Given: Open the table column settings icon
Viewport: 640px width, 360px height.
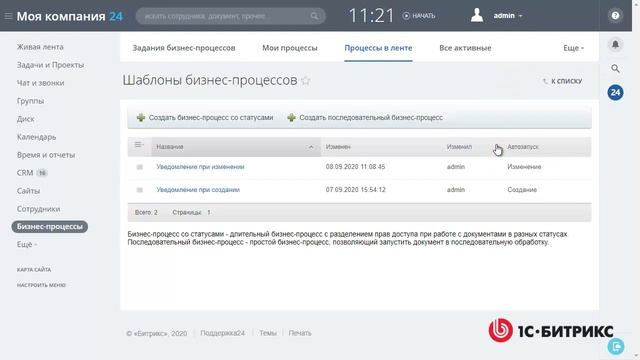Looking at the screenshot, I should click(139, 144).
